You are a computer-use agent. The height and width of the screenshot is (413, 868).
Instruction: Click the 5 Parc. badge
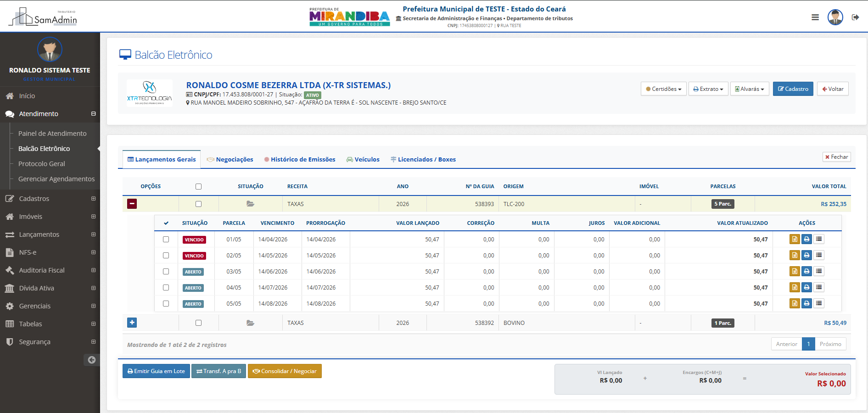tap(722, 204)
